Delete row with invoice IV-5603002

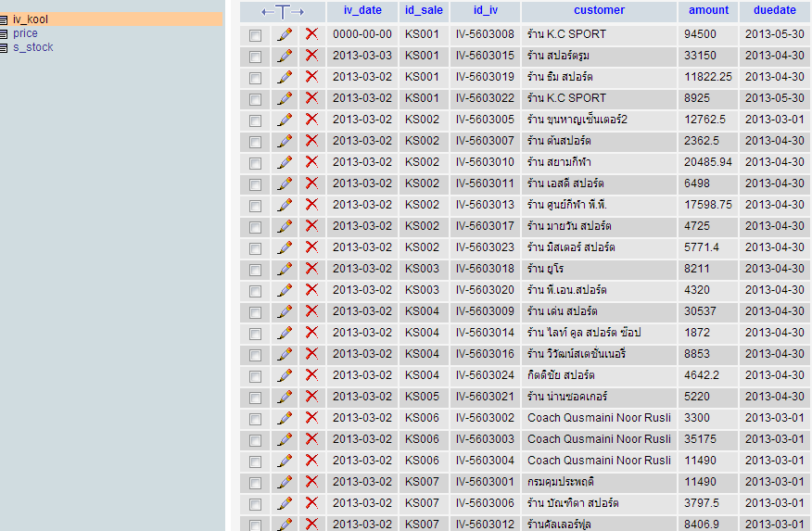click(311, 418)
